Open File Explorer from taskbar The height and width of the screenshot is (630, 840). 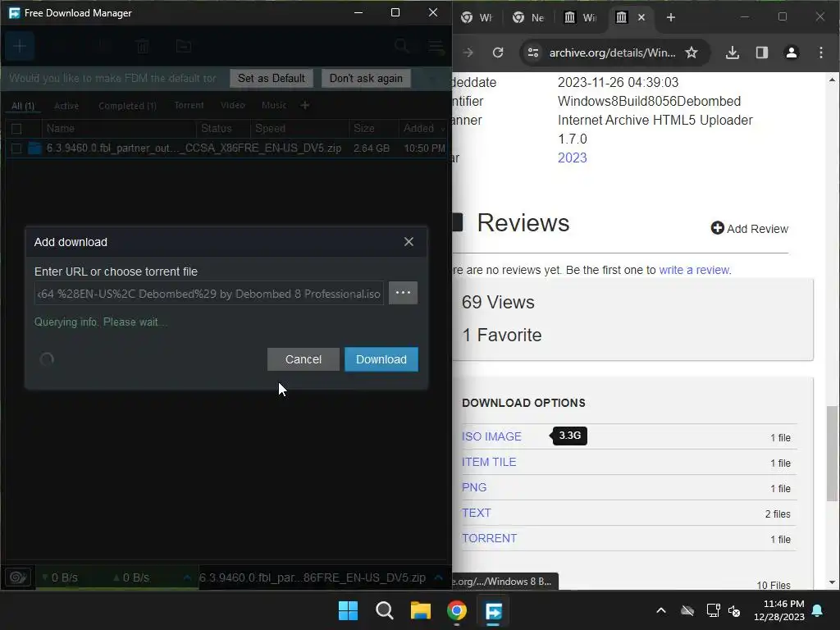pyautogui.click(x=421, y=610)
